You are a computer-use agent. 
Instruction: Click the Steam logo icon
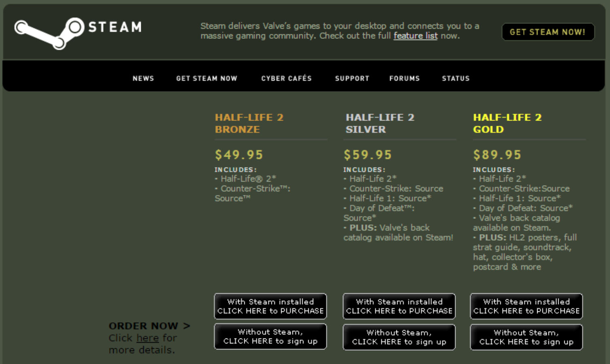coord(49,32)
